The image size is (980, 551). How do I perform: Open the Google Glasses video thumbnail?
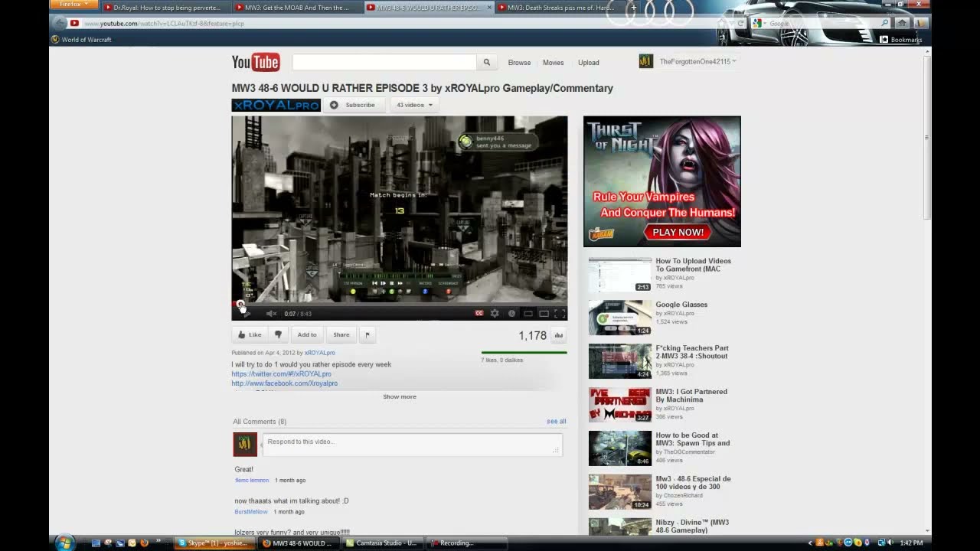(620, 318)
